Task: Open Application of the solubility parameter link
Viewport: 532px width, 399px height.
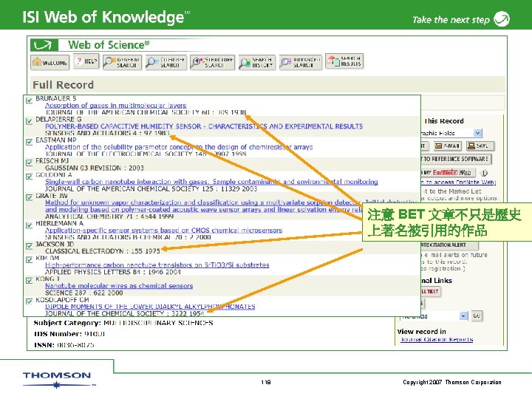Action: pyautogui.click(x=179, y=147)
